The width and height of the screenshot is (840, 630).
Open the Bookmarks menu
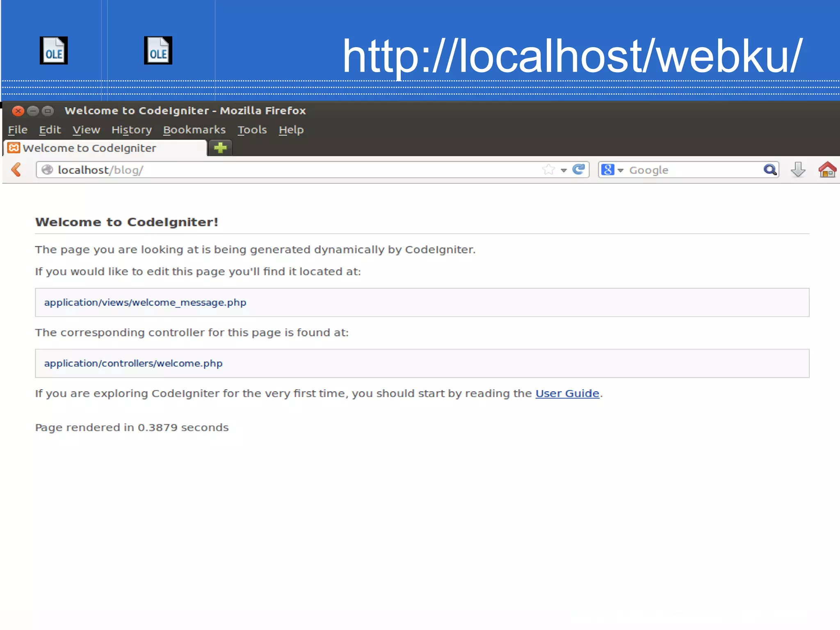coord(194,130)
